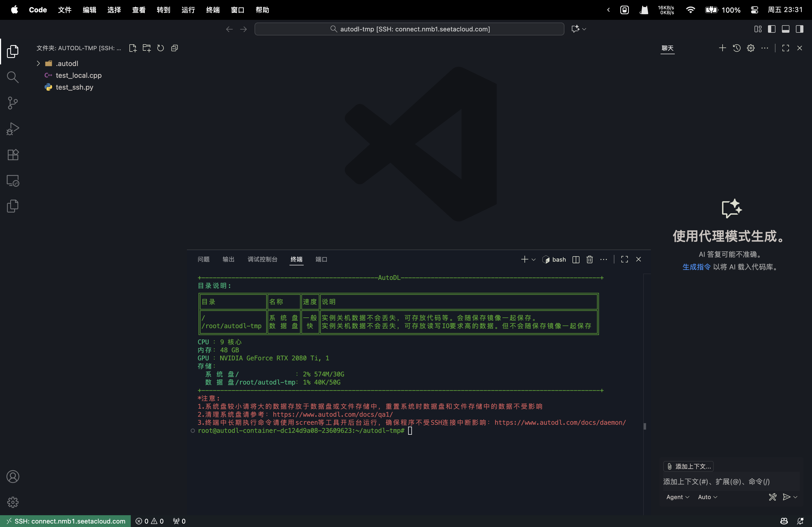Refresh the AUTODL-TMP explorer
The image size is (812, 527).
point(160,48)
